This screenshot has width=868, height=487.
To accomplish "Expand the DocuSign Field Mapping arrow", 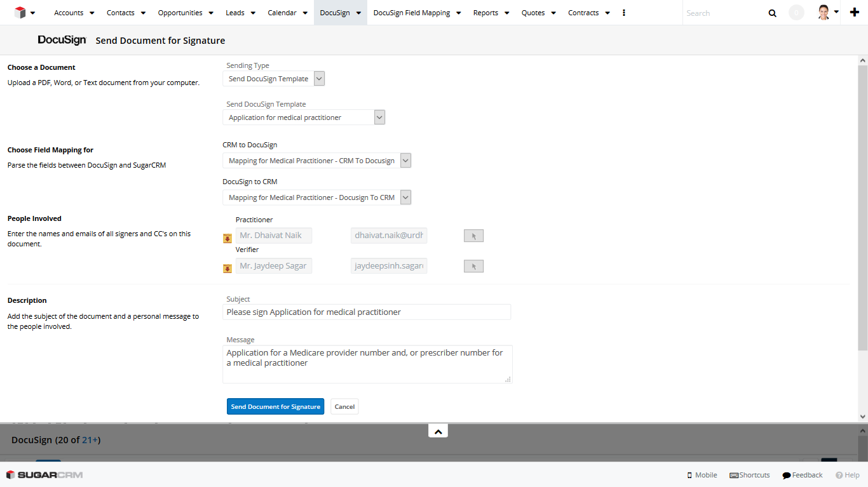I will pyautogui.click(x=459, y=13).
